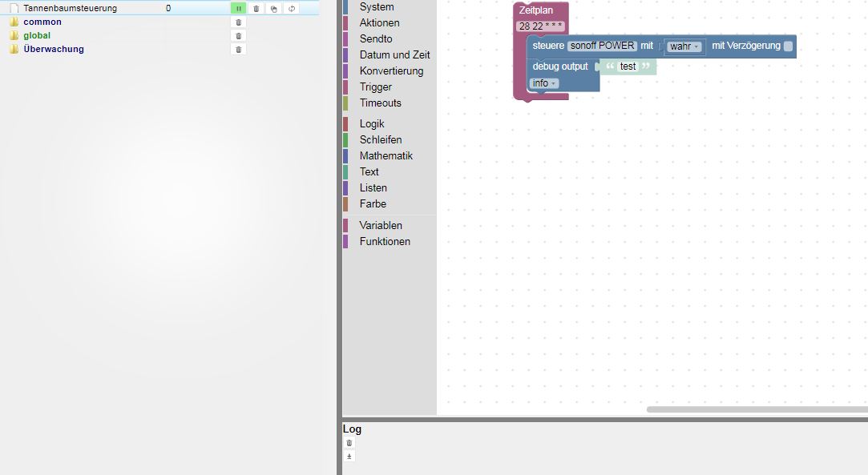Select the Zeitplan block header
The height and width of the screenshot is (475, 868).
click(536, 10)
